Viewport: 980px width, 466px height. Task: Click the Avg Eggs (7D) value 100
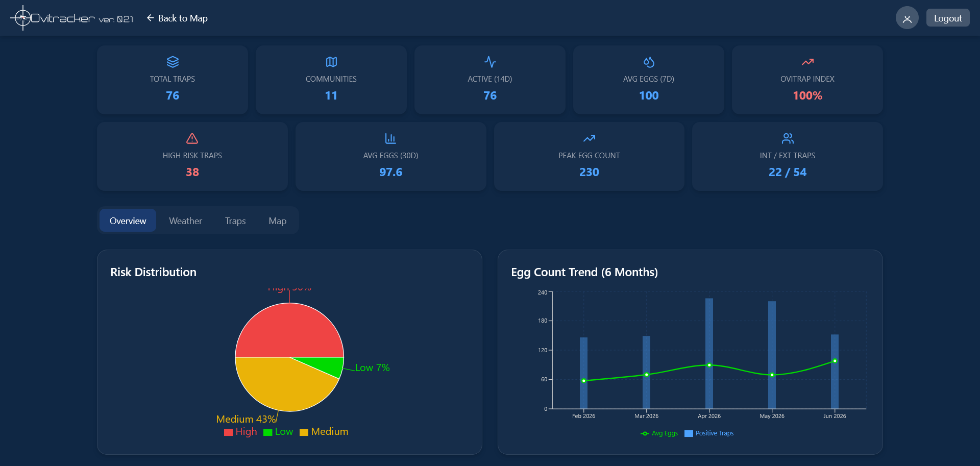coord(649,95)
